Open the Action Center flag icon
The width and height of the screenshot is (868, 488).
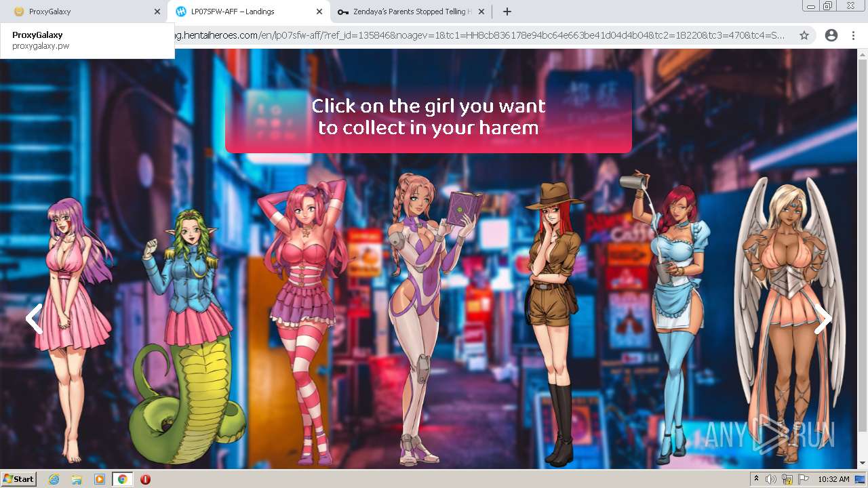click(x=803, y=479)
